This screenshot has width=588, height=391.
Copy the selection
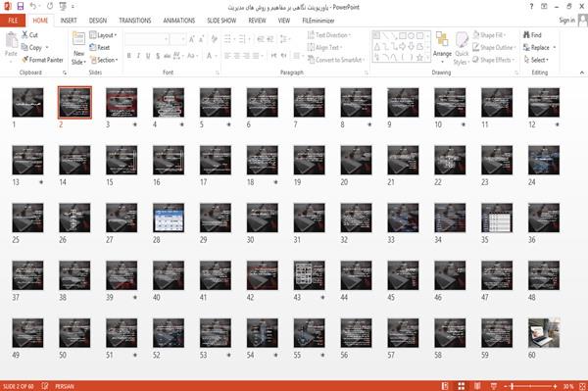tap(32, 48)
